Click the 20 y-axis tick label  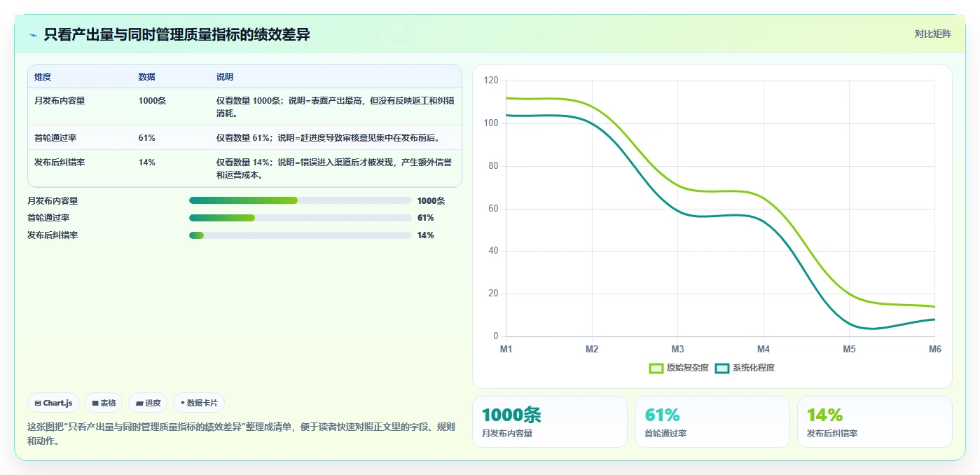pyautogui.click(x=493, y=294)
